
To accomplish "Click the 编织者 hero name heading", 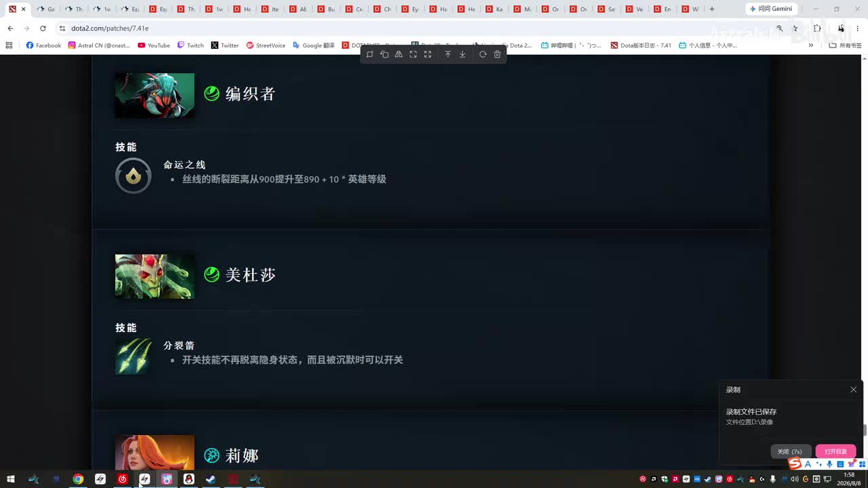I will tap(250, 94).
